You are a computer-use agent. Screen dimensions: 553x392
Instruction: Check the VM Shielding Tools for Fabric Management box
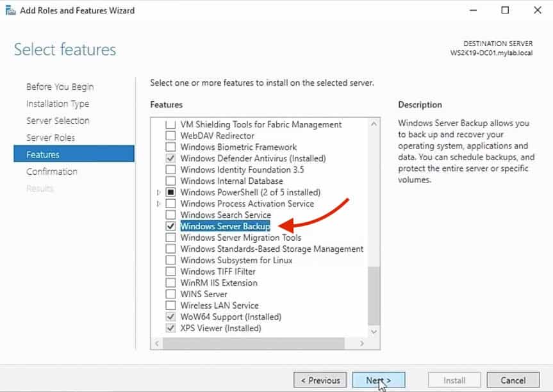pyautogui.click(x=170, y=124)
